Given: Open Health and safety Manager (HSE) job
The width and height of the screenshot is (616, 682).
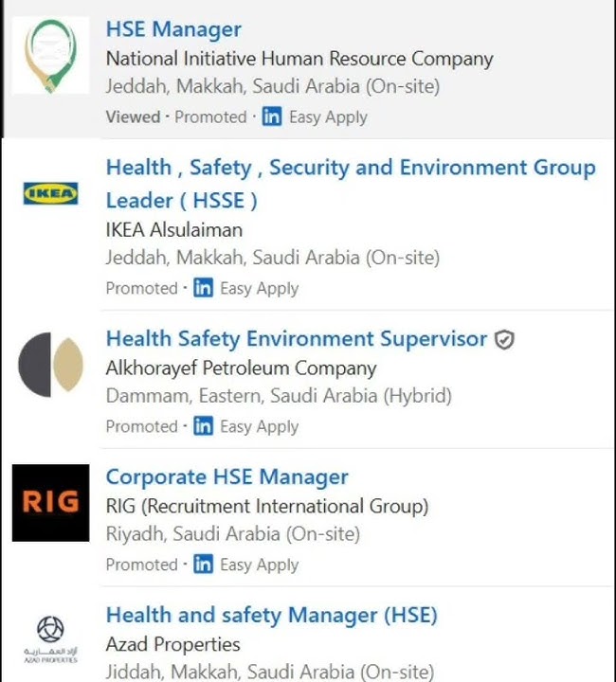Looking at the screenshot, I should [271, 616].
